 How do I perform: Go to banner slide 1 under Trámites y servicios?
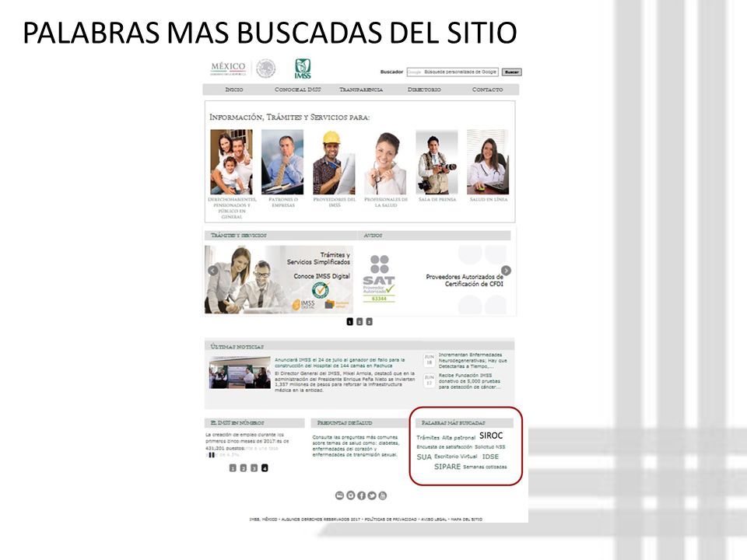click(x=349, y=322)
